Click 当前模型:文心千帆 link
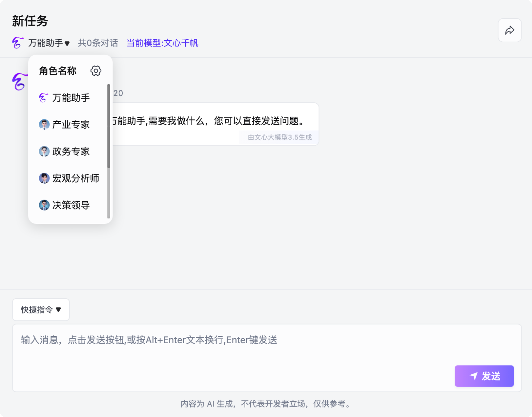532x417 pixels. coord(162,43)
